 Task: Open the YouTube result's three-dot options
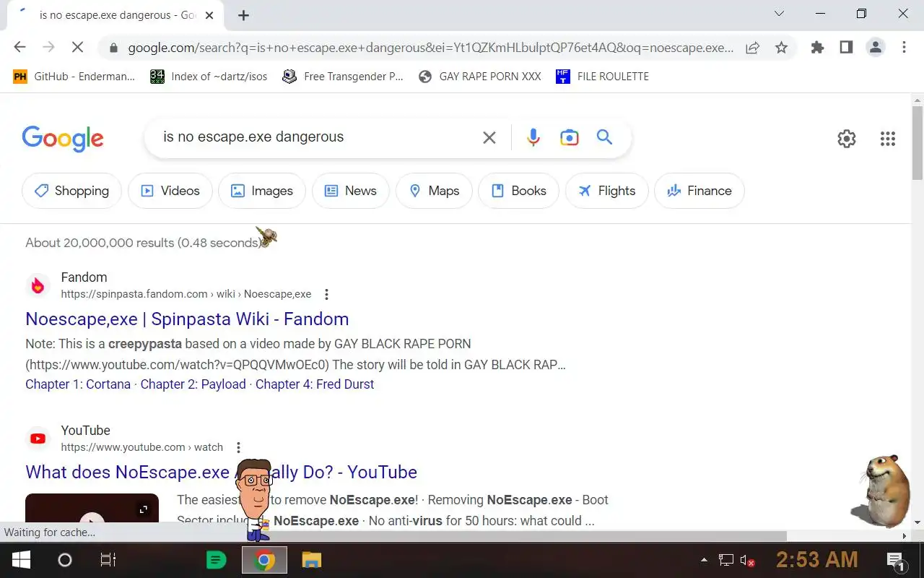[238, 447]
